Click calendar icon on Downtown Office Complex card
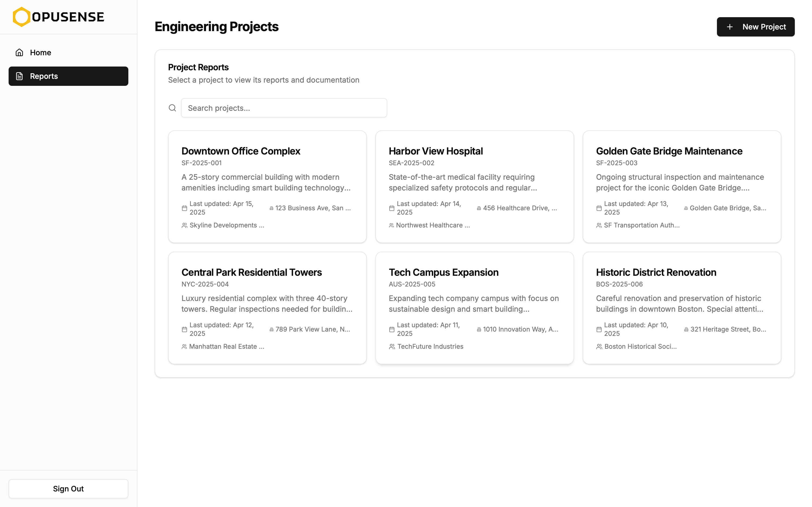This screenshot has width=812, height=507. pos(184,208)
